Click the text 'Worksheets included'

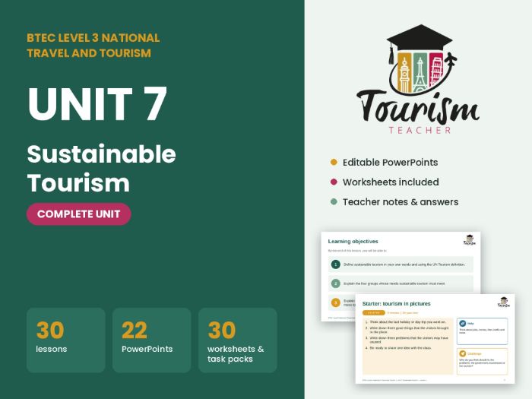point(391,182)
